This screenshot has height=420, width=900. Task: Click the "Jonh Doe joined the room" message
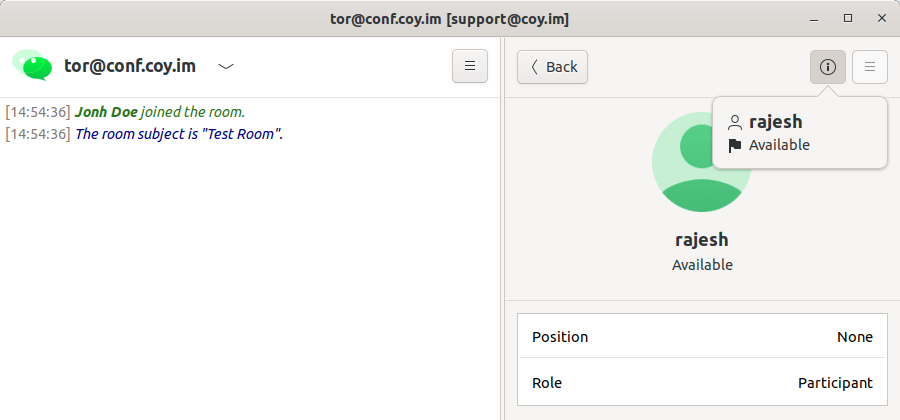click(x=159, y=112)
